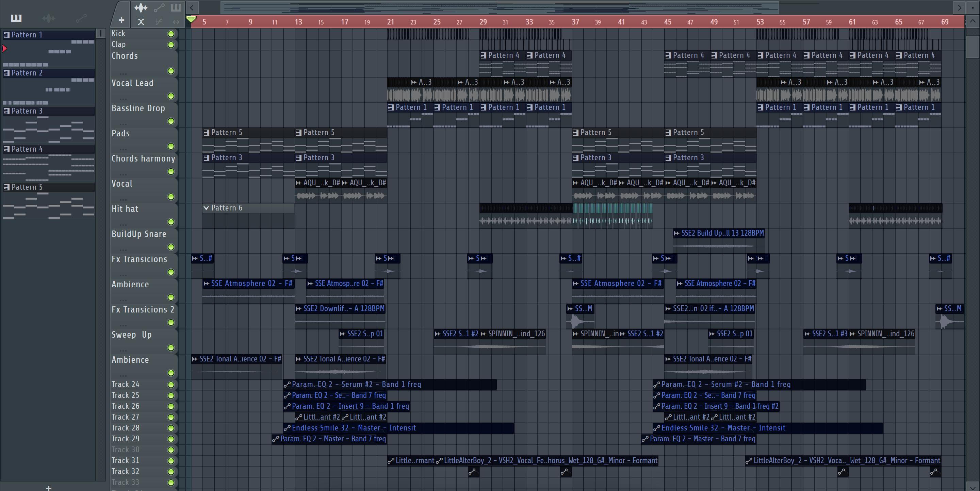Jump to bar 53 on the timeline ruler
Viewport: 980px width, 491px height.
click(x=760, y=22)
